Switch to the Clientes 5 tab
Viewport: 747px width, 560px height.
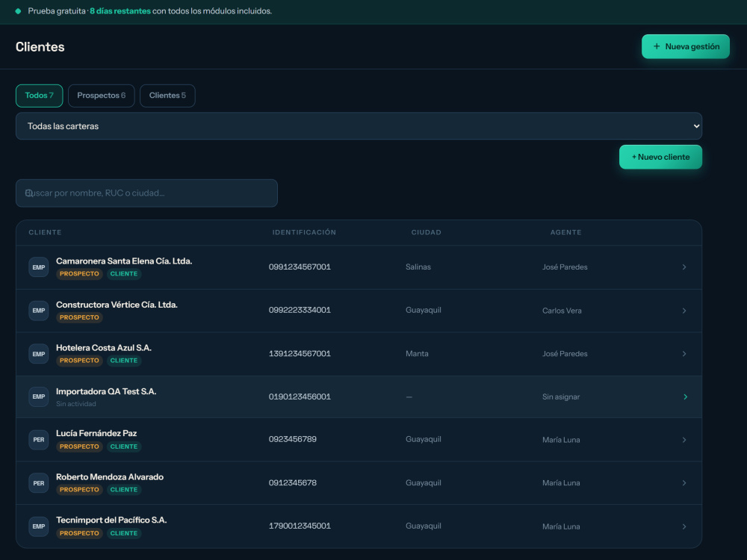[x=167, y=96]
